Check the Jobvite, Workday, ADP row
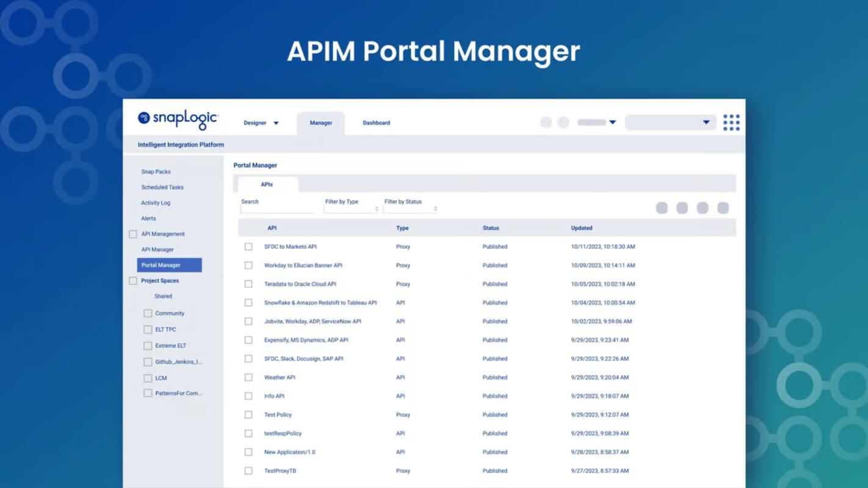This screenshot has width=868, height=488. pos(248,321)
